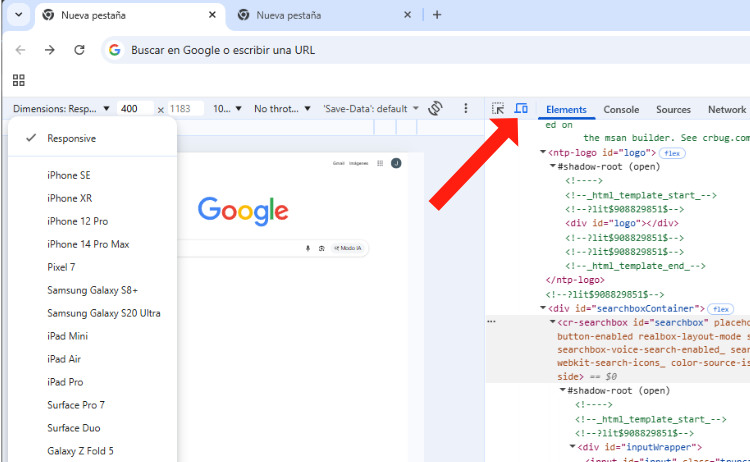Go back with the back arrow
Image resolution: width=750 pixels, height=462 pixels.
[x=20, y=50]
